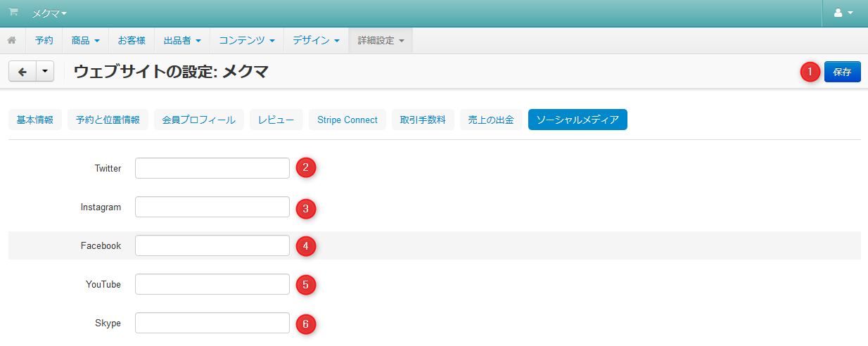Open the メクマ storefront dropdown
Image resolution: width=868 pixels, height=346 pixels.
pyautogui.click(x=49, y=13)
